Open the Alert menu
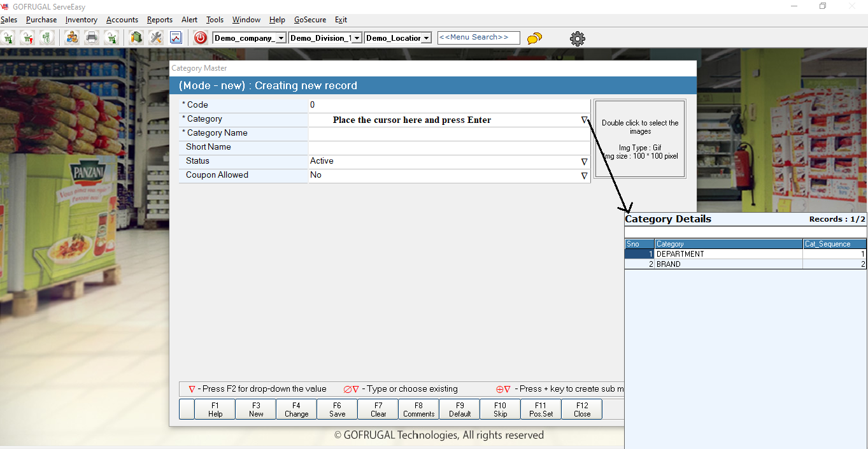Screen dimensions: 868x449 point(189,20)
